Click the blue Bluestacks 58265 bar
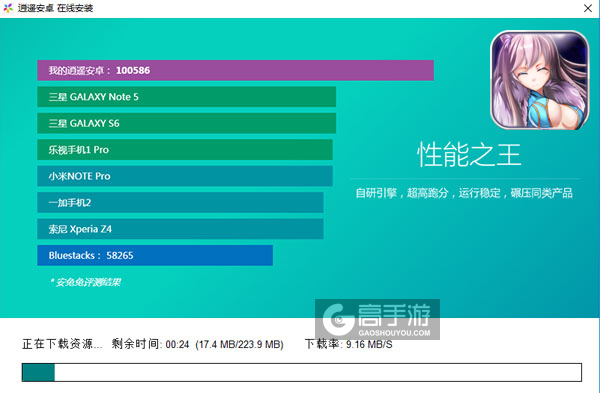 (x=155, y=255)
